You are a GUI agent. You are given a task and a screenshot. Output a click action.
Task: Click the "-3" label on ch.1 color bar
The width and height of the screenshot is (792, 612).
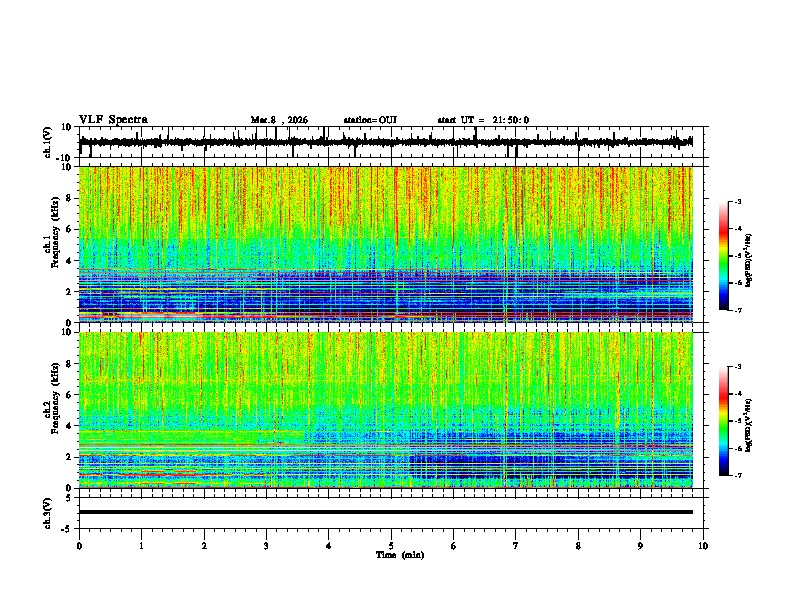point(737,201)
